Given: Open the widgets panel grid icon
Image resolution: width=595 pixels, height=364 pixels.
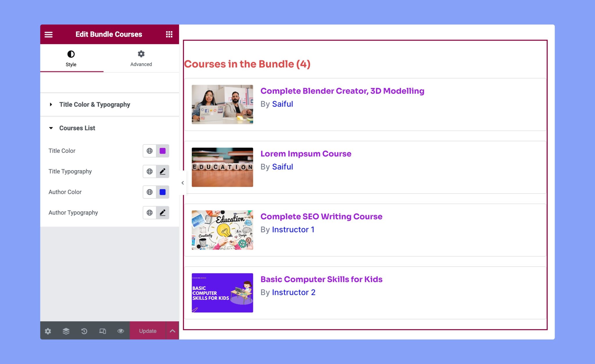Looking at the screenshot, I should 169,34.
